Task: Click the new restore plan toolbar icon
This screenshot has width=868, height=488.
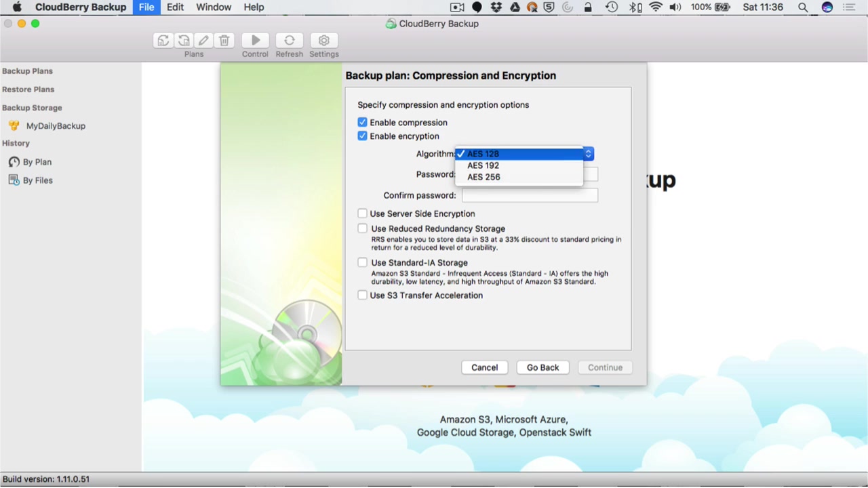Action: tap(183, 41)
